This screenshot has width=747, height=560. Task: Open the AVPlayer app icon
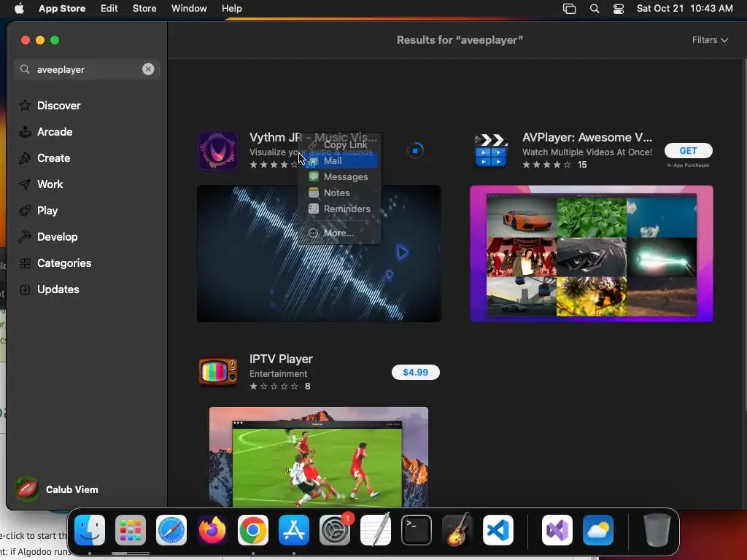coord(491,151)
